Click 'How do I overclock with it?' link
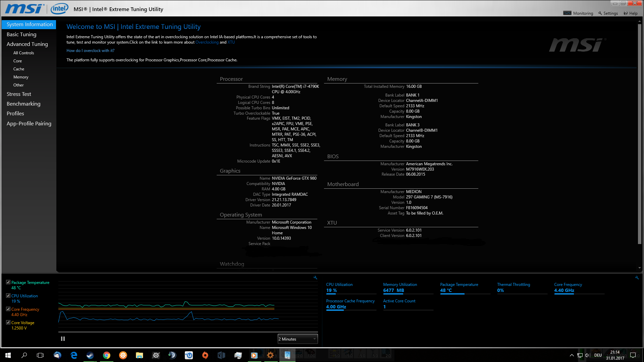 pos(91,51)
